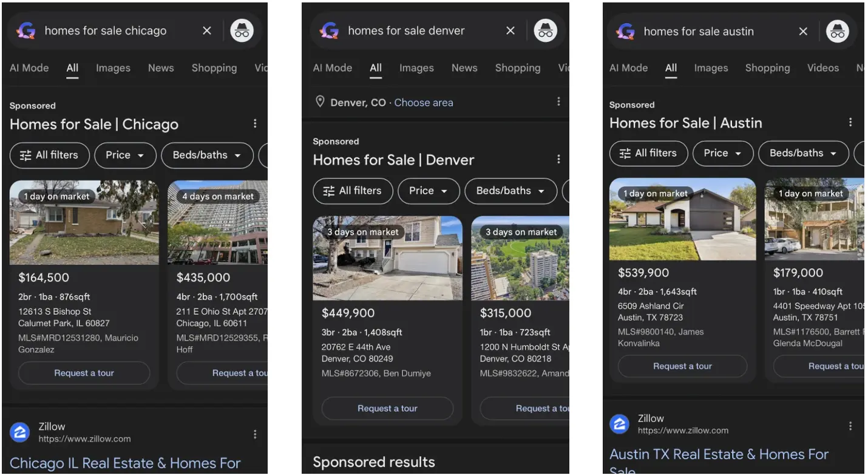Viewport: 868px width, 475px height.
Task: Tap the Zillow favicon on the Chicago results
Action: (x=19, y=432)
